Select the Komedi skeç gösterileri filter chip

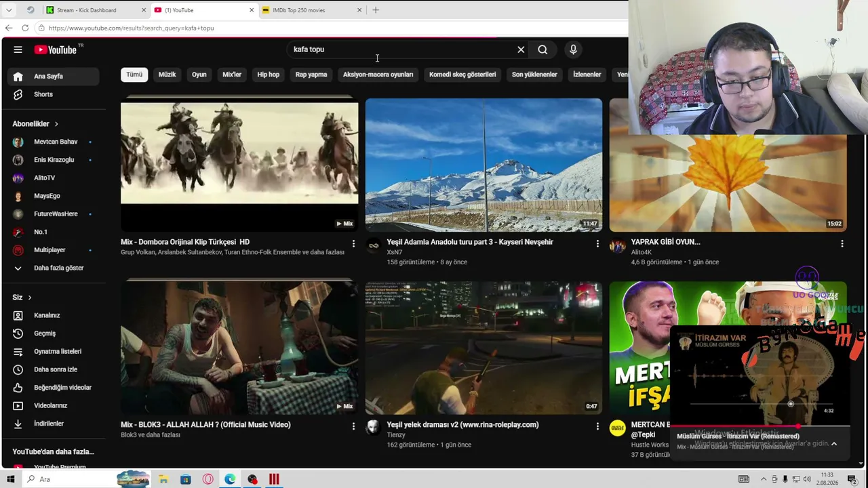462,75
